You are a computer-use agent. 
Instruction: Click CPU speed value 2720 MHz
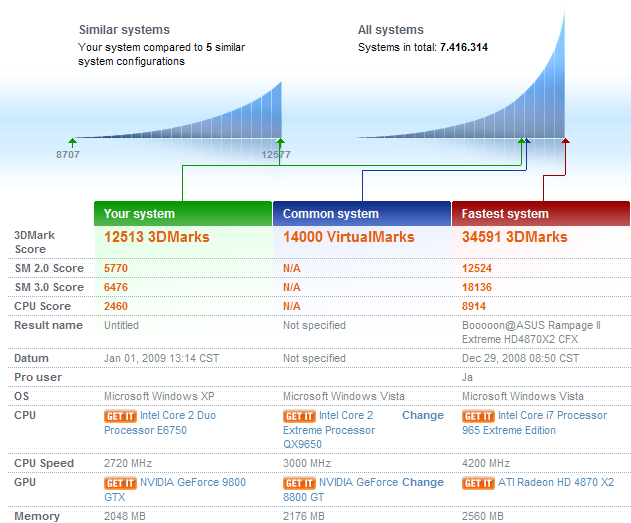tap(128, 463)
